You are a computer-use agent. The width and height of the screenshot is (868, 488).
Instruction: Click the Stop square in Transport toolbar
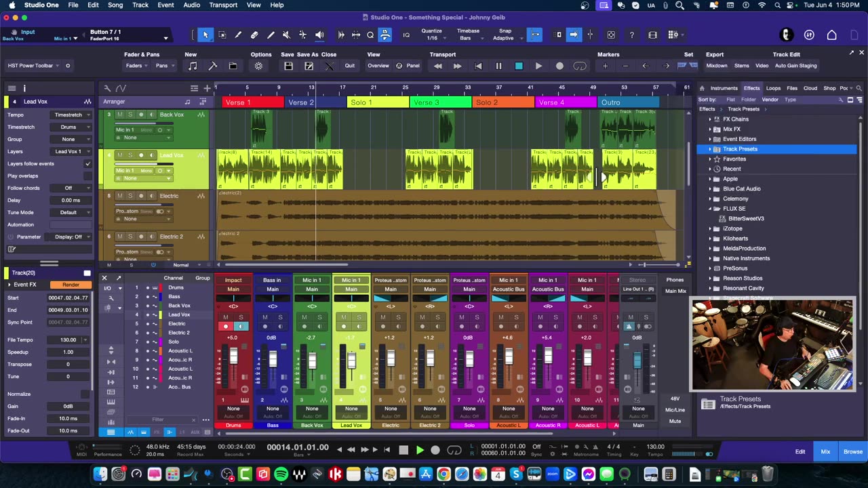(519, 66)
